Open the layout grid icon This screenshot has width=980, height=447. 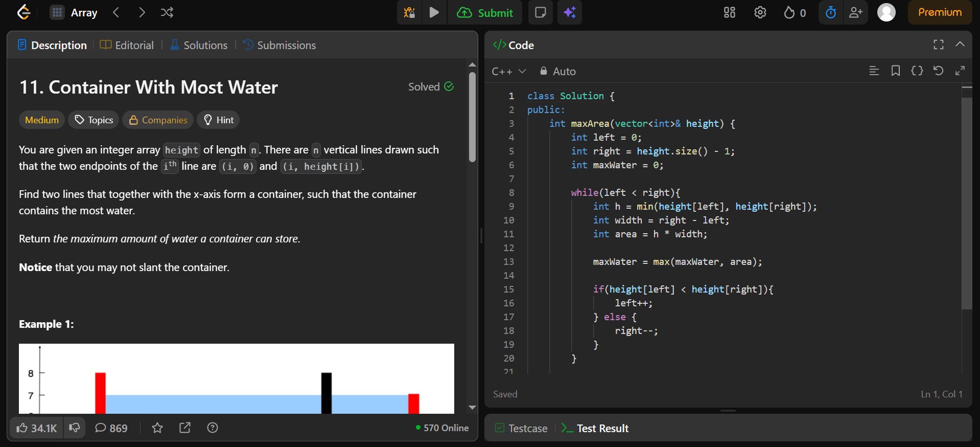point(730,12)
